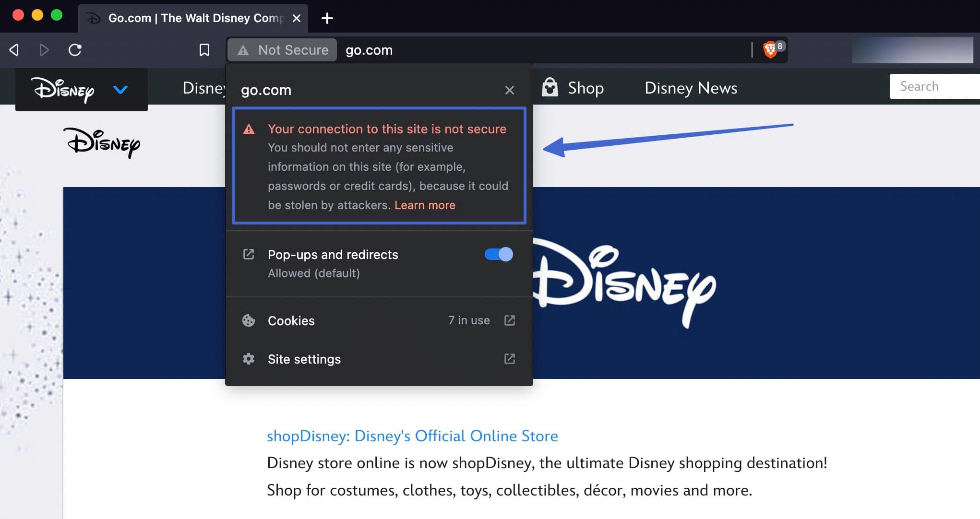Click the back navigation arrow
980x519 pixels.
click(13, 49)
